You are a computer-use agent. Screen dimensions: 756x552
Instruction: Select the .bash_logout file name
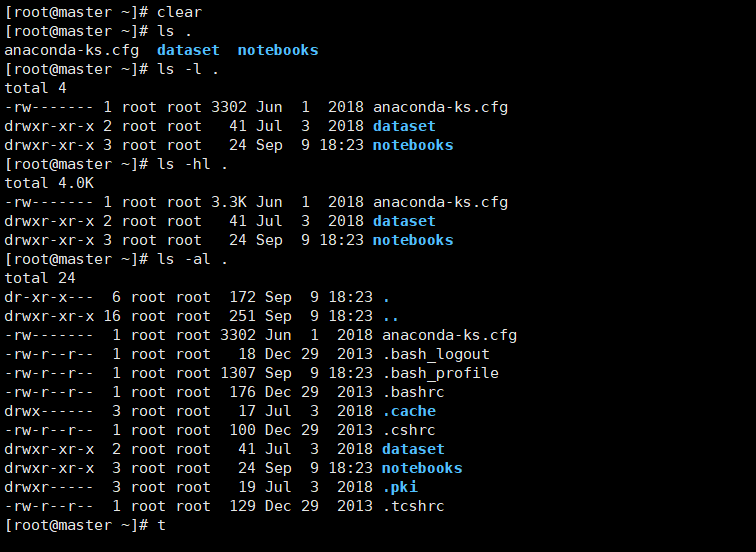click(436, 354)
